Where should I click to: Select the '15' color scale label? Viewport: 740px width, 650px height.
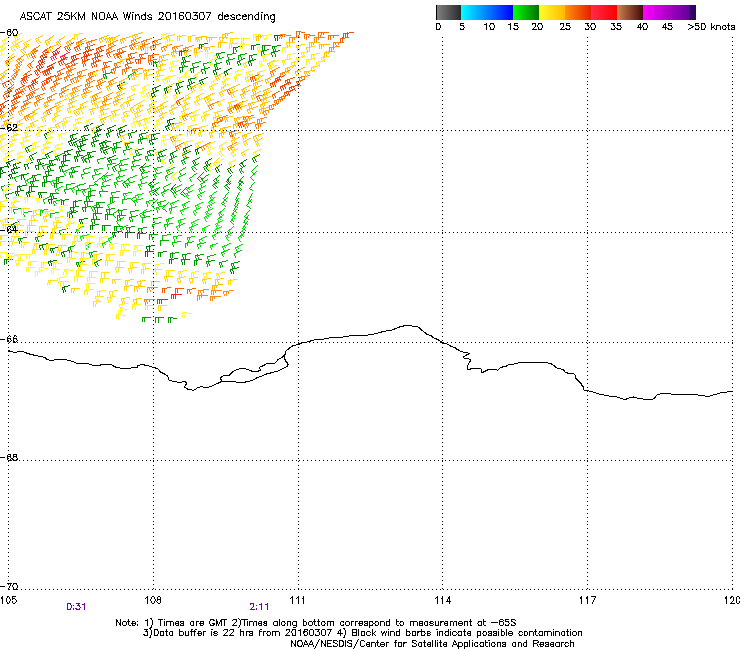513,27
